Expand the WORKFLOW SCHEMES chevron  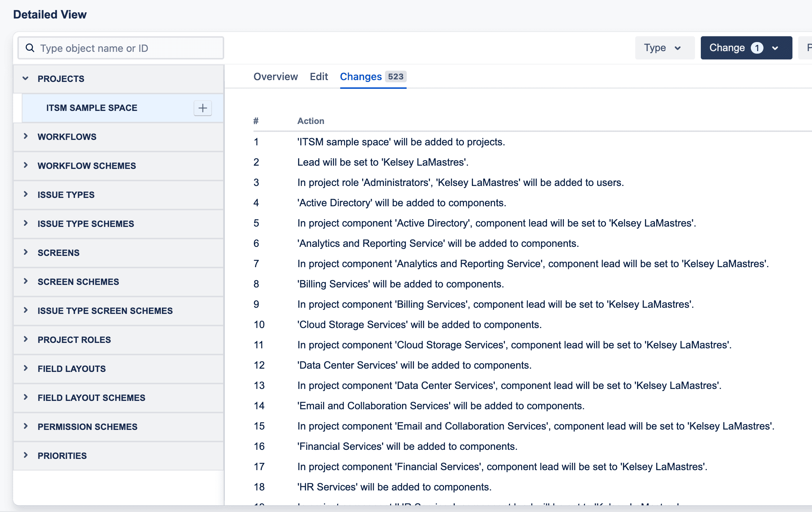[x=25, y=165]
